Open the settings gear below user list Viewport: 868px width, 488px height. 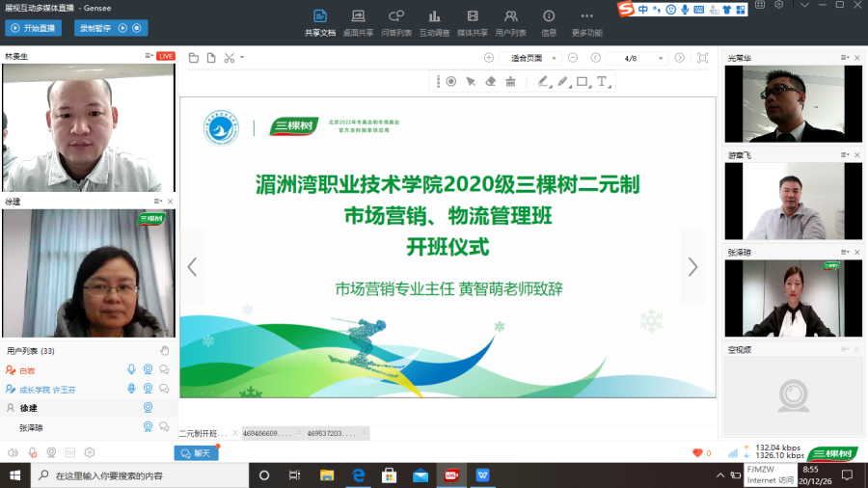[89, 452]
